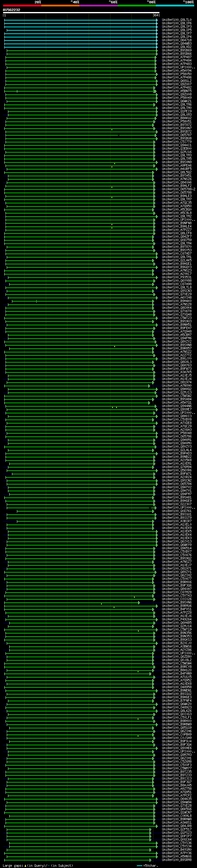Select the UniRef100_Q3EB00 label
197x868 pixels.
[177, 149]
